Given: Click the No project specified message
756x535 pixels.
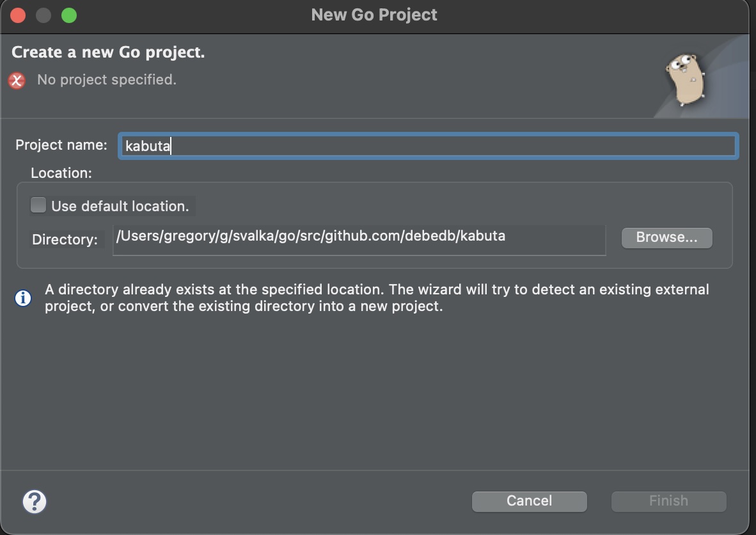Looking at the screenshot, I should coord(107,80).
